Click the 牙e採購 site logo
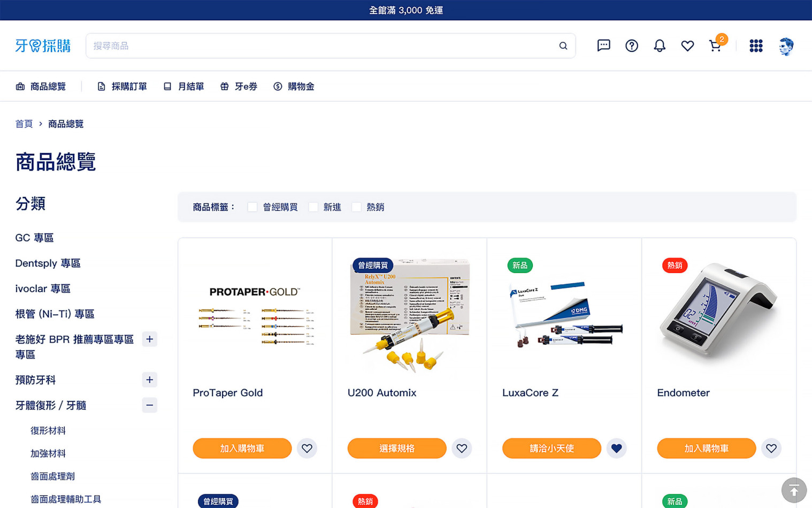 coord(43,46)
